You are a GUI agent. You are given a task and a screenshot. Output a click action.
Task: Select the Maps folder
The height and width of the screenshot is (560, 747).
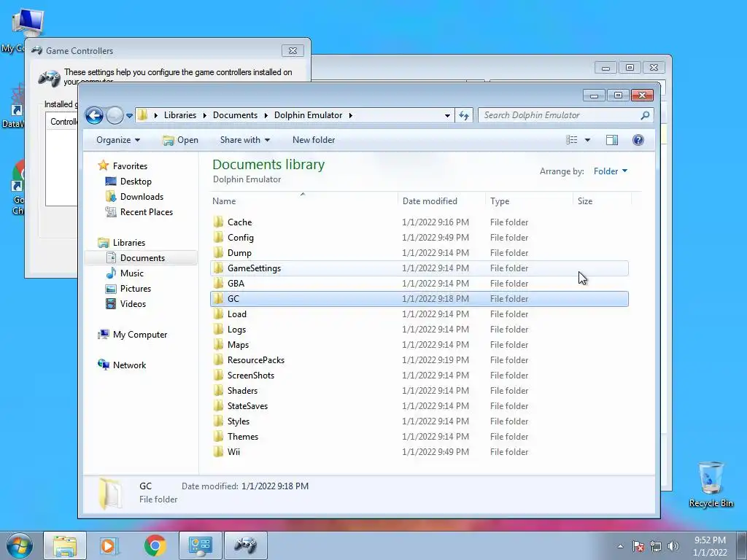[419, 345]
